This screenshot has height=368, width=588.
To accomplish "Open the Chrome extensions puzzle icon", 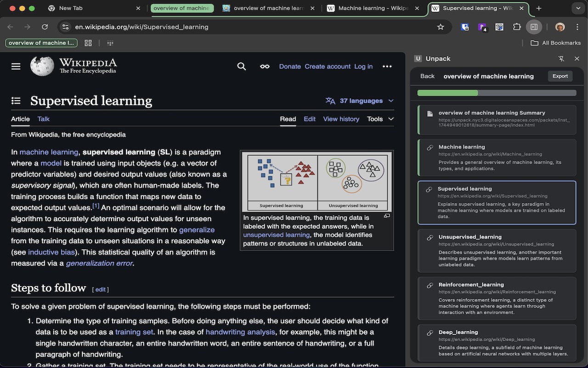I will click(x=517, y=27).
